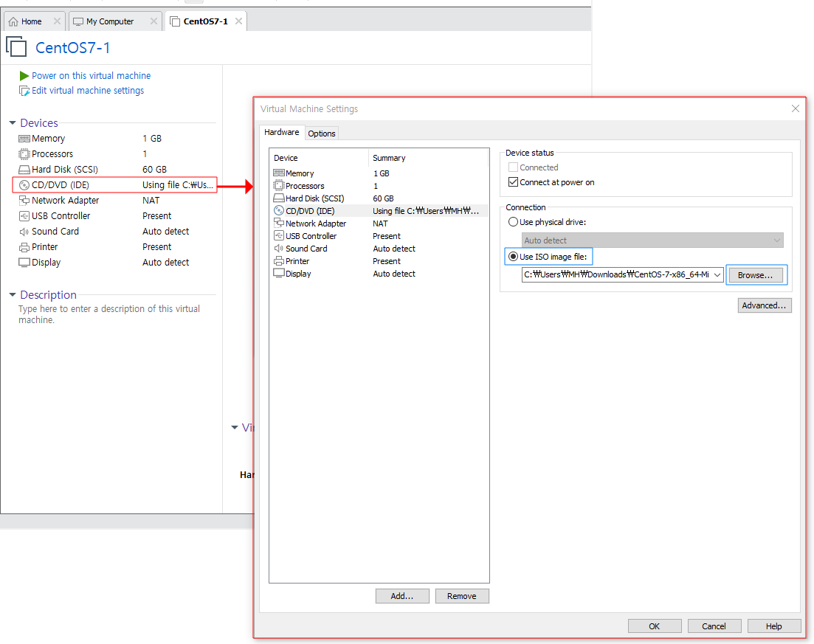Click the Printer icon in settings dialog list
The width and height of the screenshot is (814, 644).
[279, 261]
